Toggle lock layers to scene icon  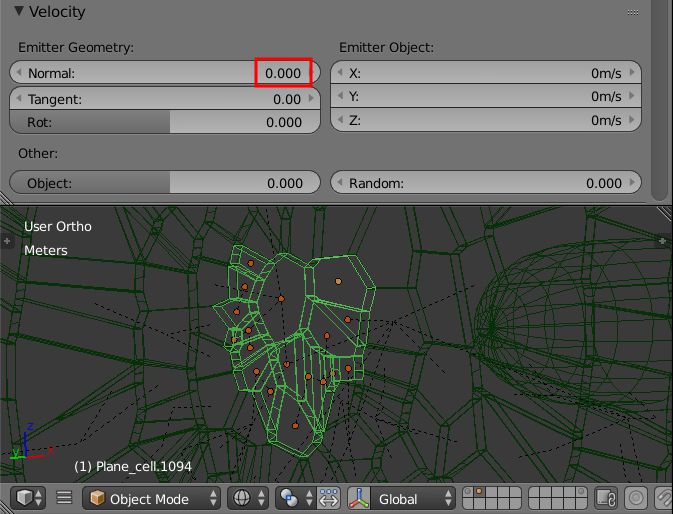click(606, 498)
